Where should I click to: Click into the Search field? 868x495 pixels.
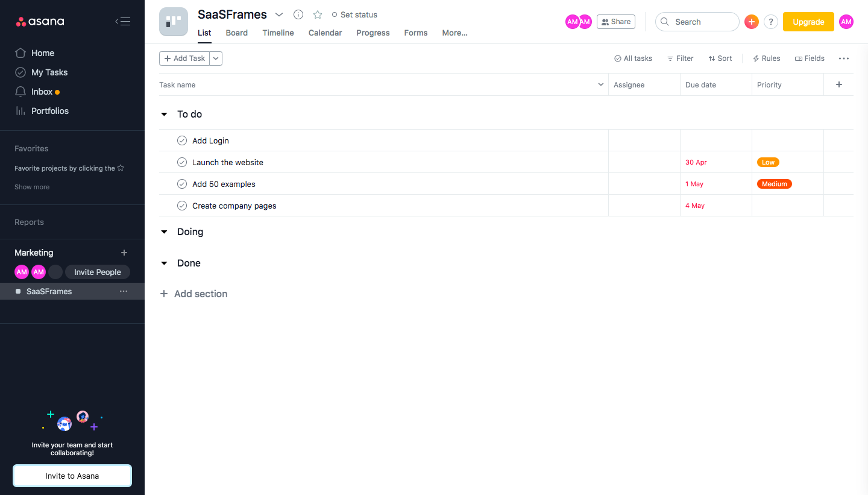[697, 22]
